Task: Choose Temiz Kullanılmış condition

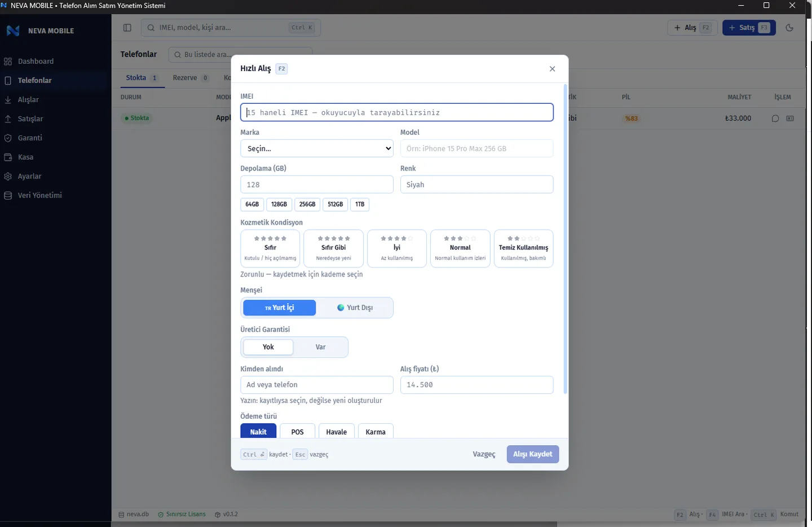Action: pyautogui.click(x=523, y=248)
